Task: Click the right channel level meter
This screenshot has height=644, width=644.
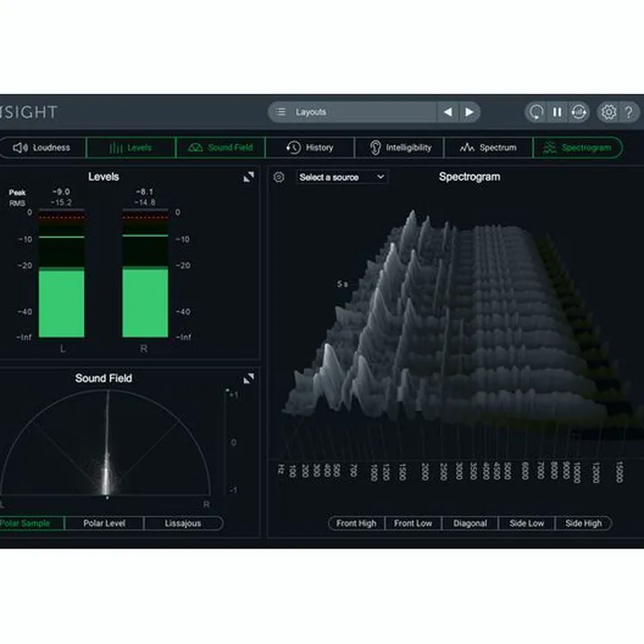Action: (x=145, y=273)
